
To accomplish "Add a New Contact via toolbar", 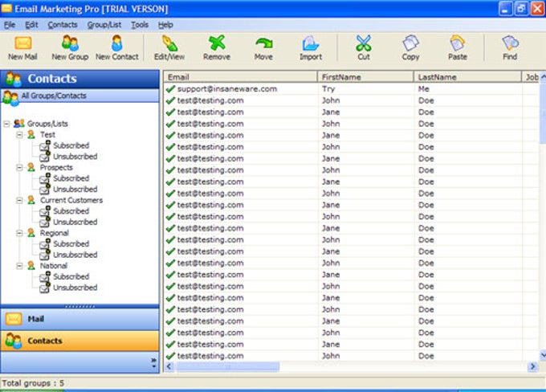I will click(x=117, y=47).
